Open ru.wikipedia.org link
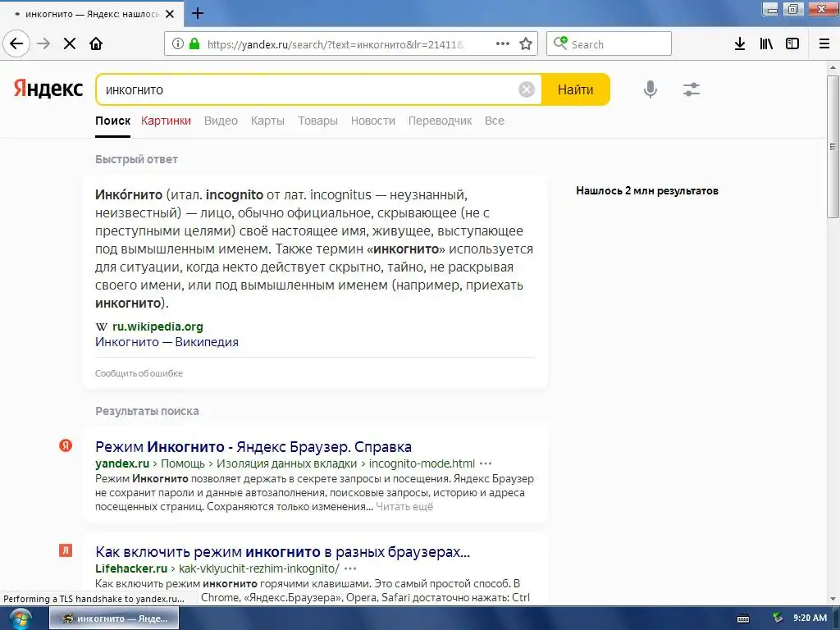 157,326
